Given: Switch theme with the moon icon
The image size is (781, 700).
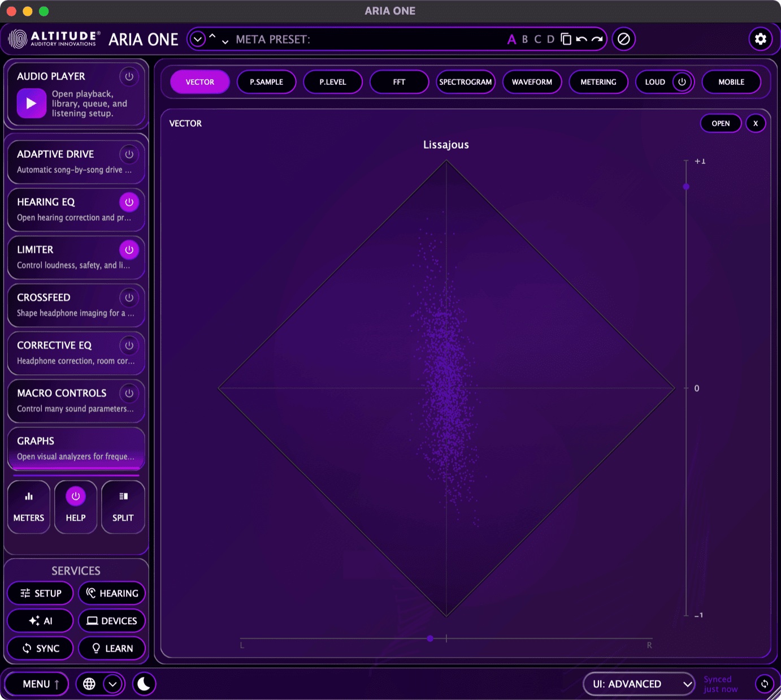Looking at the screenshot, I should point(144,684).
